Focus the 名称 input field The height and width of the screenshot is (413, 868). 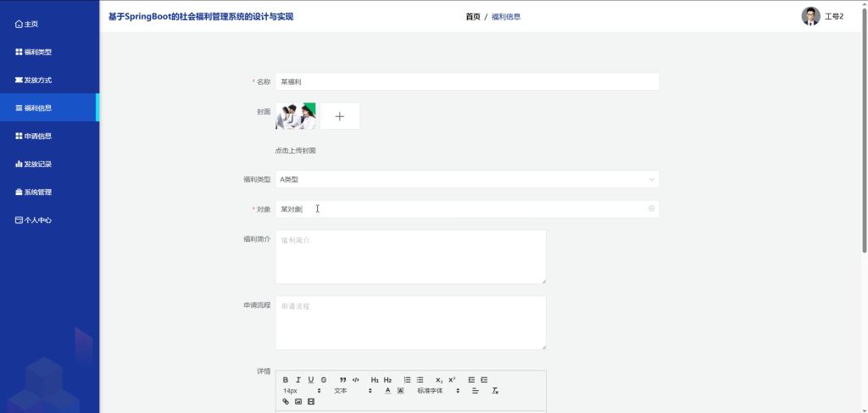pyautogui.click(x=467, y=81)
